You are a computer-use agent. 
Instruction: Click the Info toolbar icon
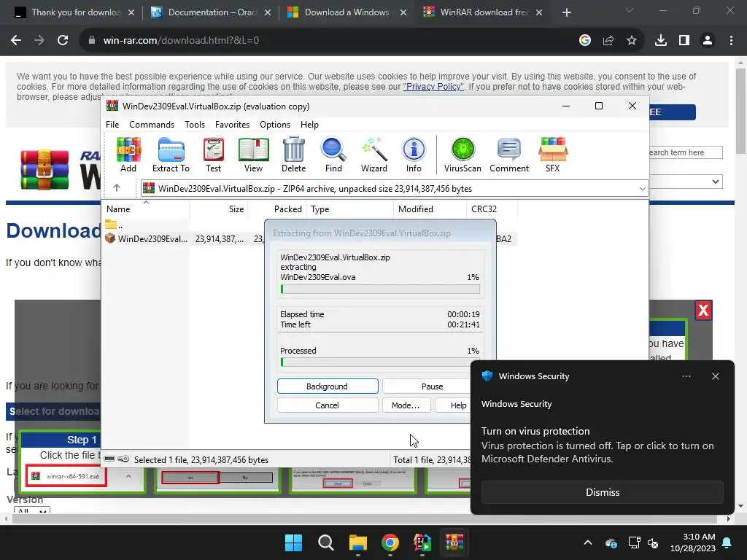coord(414,155)
